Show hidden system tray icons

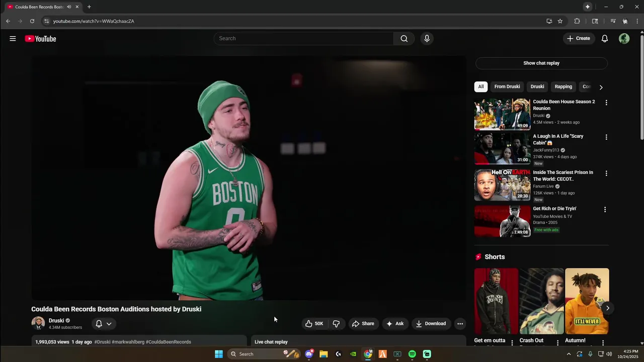(x=569, y=354)
